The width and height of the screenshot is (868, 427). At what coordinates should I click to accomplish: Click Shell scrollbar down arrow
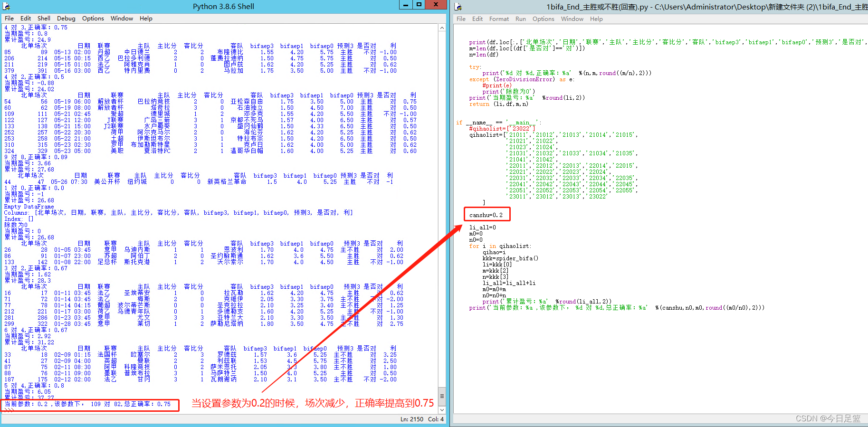pyautogui.click(x=442, y=410)
